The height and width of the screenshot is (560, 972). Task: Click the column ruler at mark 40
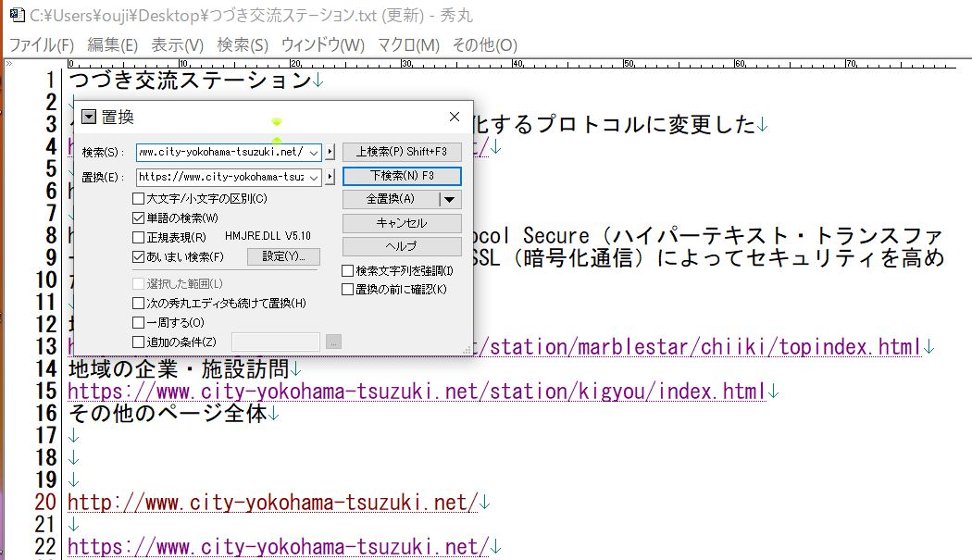(517, 63)
